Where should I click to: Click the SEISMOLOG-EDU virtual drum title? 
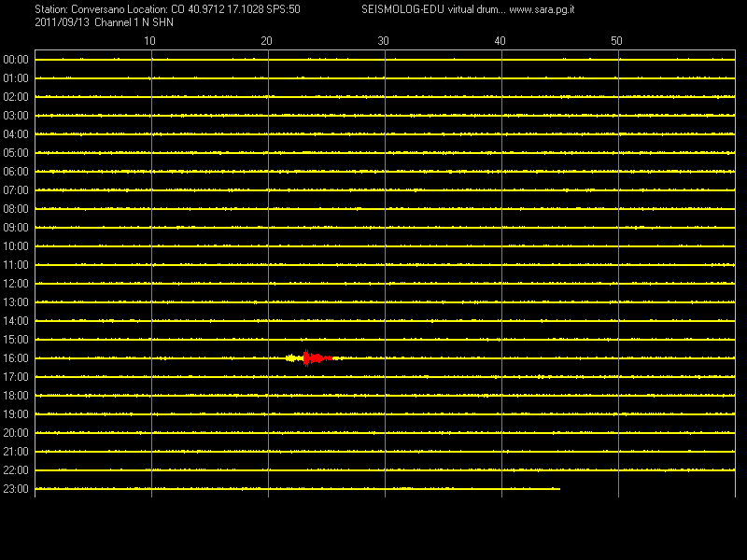pyautogui.click(x=433, y=9)
